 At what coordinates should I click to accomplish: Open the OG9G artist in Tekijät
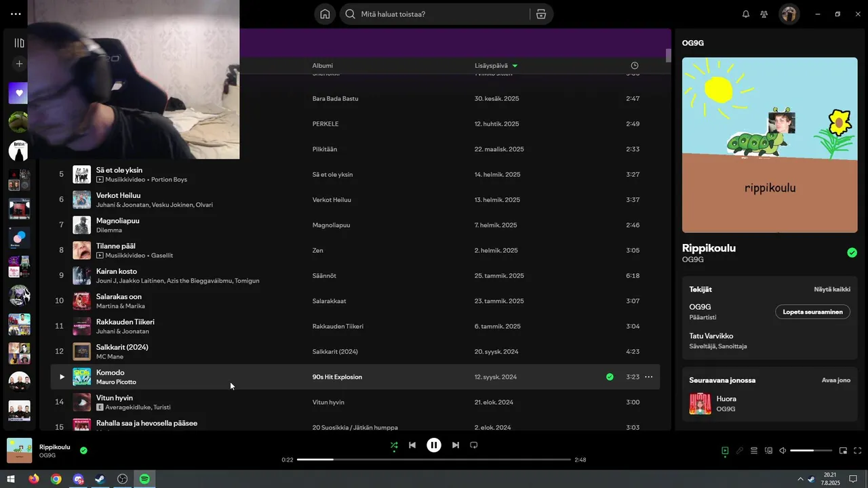pos(701,307)
